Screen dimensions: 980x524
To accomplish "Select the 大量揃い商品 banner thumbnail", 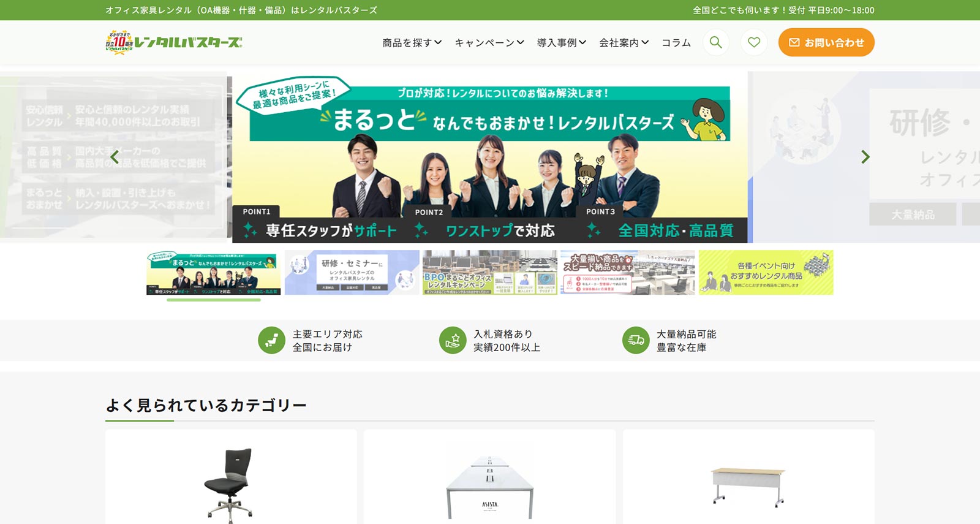I will click(627, 273).
